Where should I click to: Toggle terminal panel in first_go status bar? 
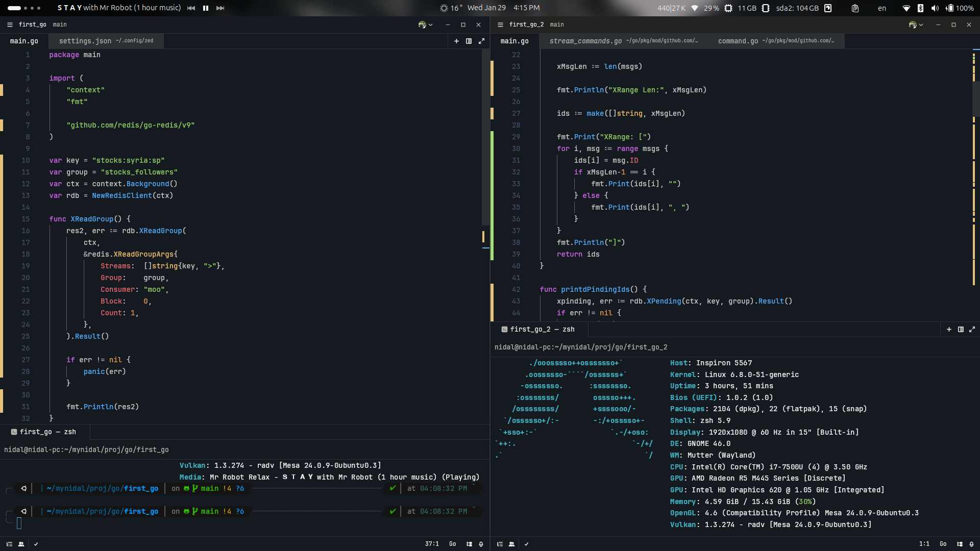point(469,544)
